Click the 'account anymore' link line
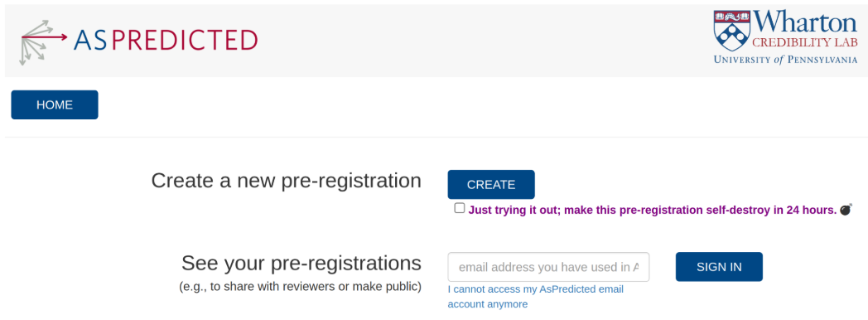The width and height of the screenshot is (868, 320). (x=488, y=304)
